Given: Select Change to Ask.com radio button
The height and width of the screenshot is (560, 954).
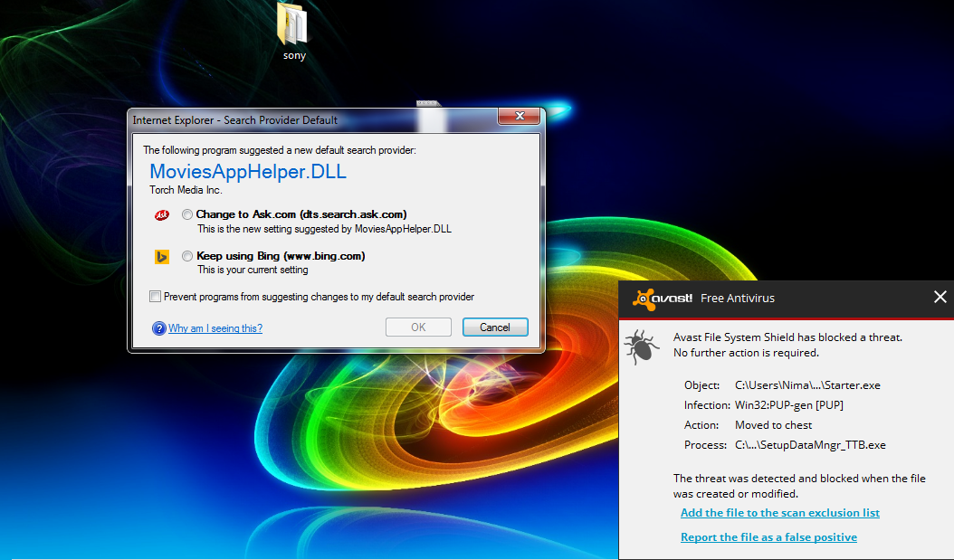Looking at the screenshot, I should (187, 214).
